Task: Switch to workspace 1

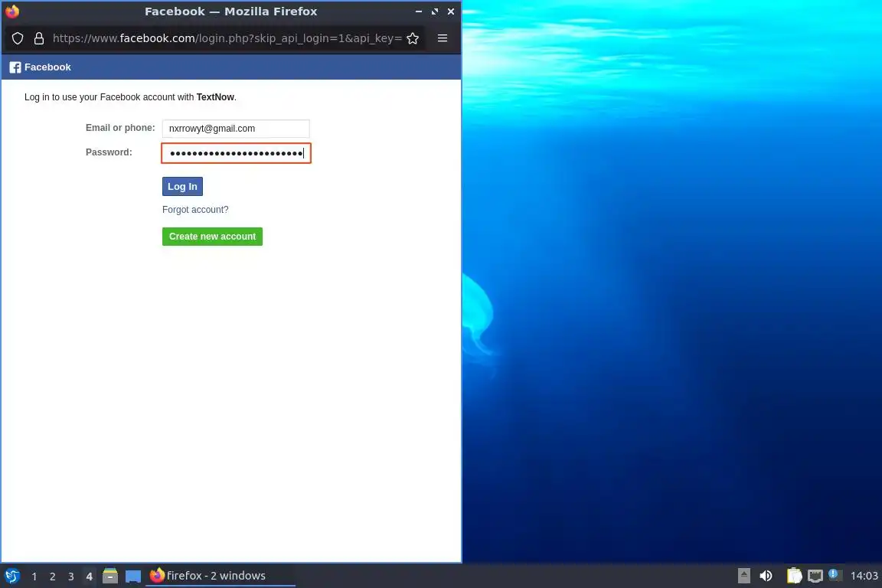Action: [x=34, y=577]
